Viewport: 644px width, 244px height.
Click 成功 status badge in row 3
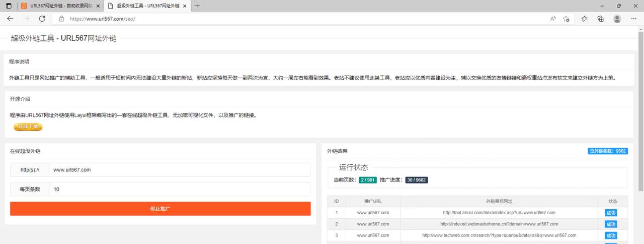611,235
